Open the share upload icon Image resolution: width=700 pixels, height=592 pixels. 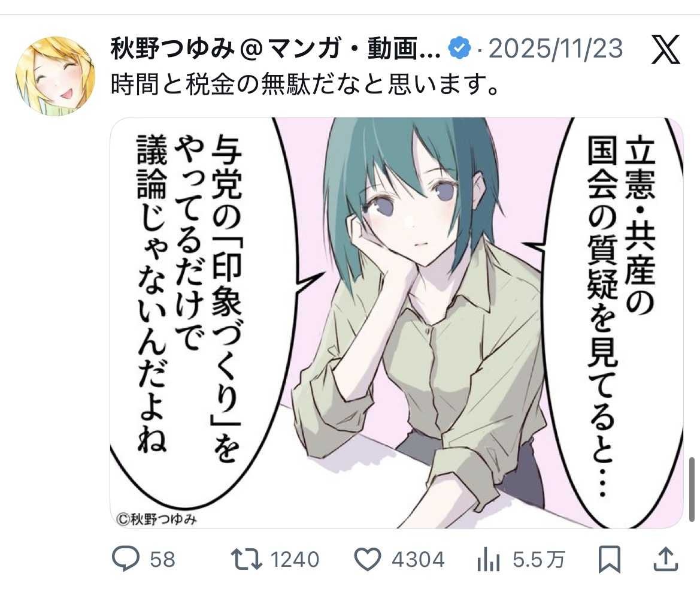tap(665, 559)
